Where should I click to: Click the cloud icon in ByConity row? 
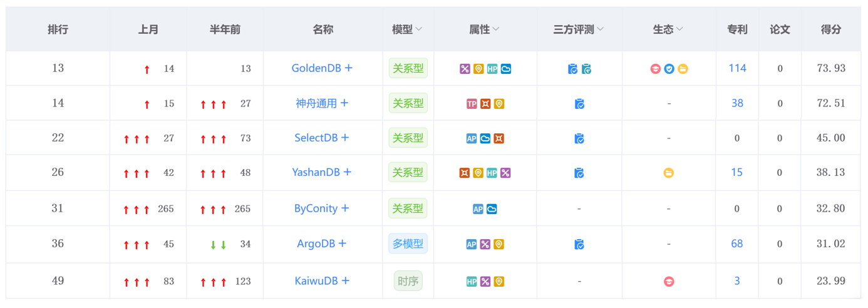coord(492,209)
